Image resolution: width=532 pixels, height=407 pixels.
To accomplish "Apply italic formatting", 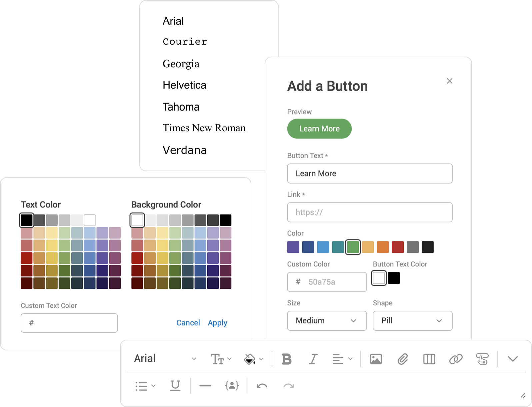I will [313, 359].
